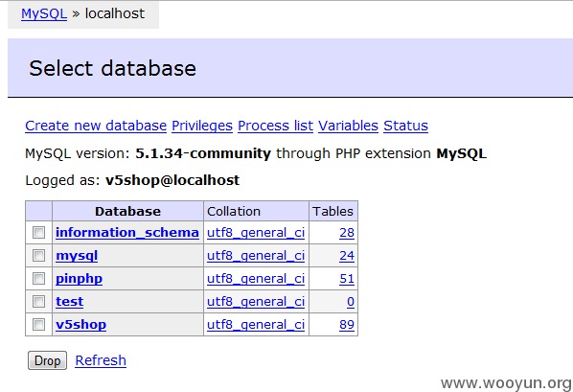This screenshot has height=392, width=573.
Task: Tick the pinphp database checkbox
Action: click(x=38, y=279)
